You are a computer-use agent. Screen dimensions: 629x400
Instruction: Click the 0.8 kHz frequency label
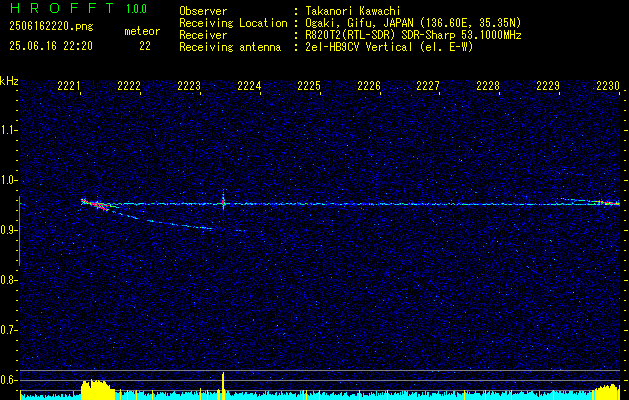tap(8, 280)
